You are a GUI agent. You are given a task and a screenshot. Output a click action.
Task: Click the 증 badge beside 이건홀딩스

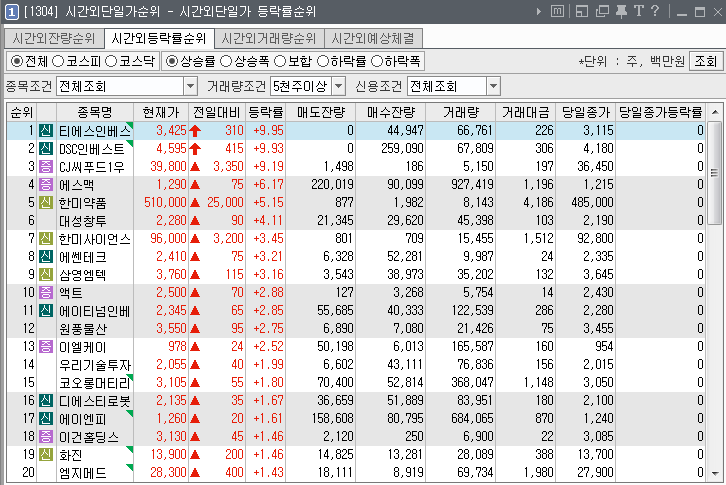pyautogui.click(x=45, y=436)
